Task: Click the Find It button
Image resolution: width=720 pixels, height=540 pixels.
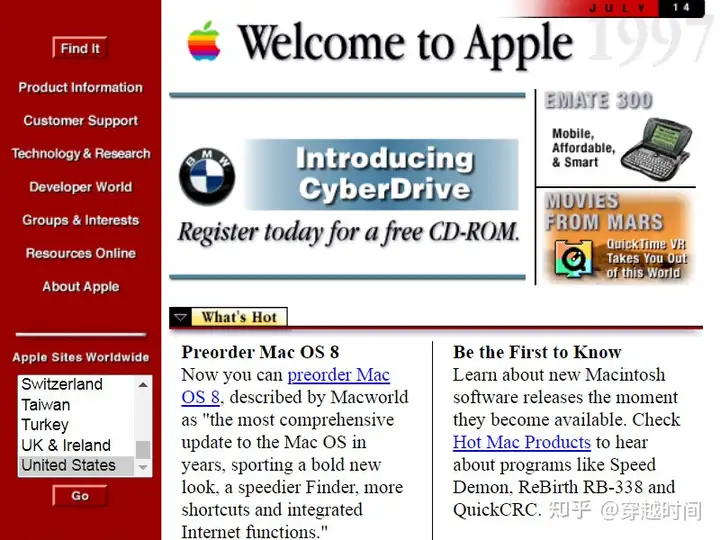Action: tap(80, 48)
